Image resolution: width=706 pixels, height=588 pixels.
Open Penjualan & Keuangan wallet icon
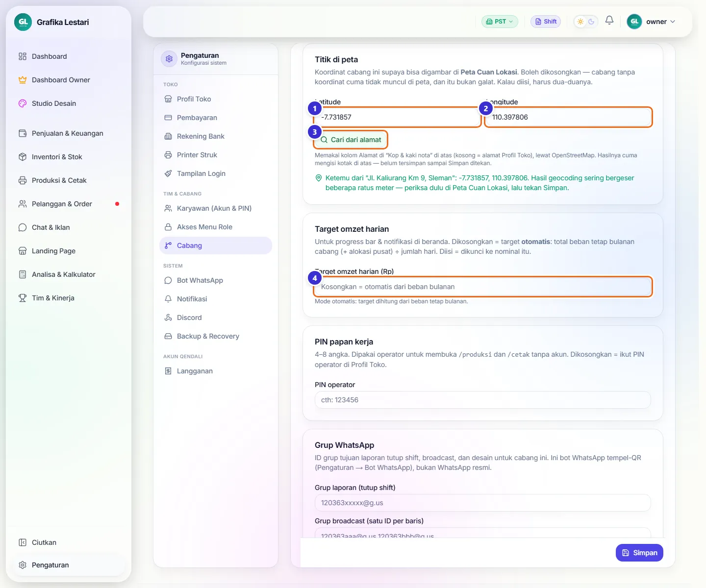(x=23, y=133)
